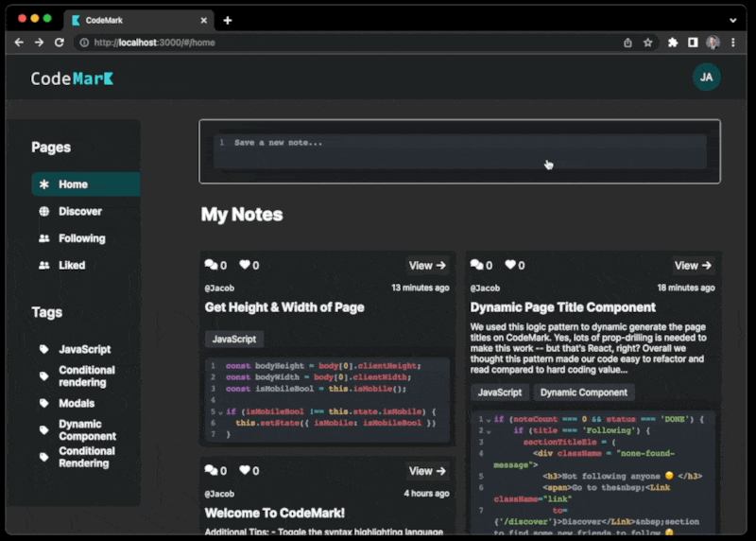
Task: Click @Jacob on the 18 minutes ago note
Action: tap(485, 288)
